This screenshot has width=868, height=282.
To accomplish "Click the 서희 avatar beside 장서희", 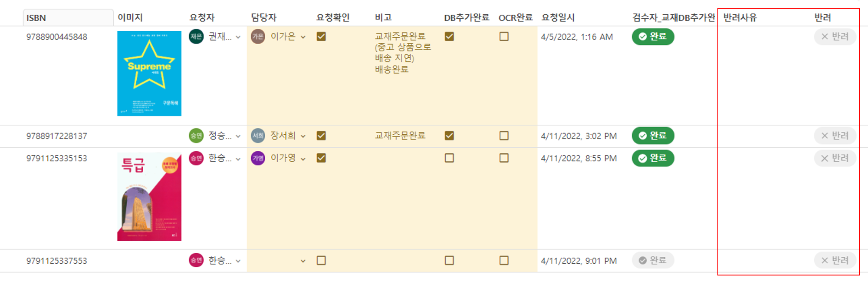I will pyautogui.click(x=258, y=136).
